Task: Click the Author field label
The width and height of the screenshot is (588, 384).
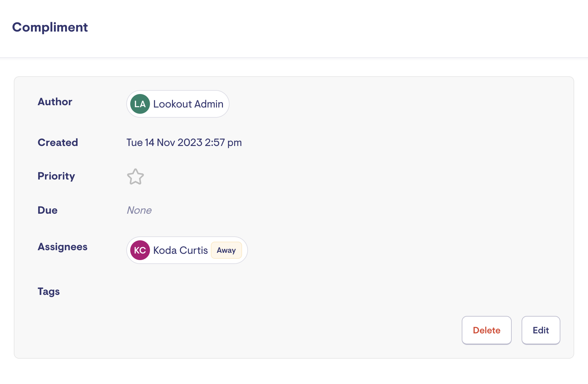Action: pyautogui.click(x=55, y=102)
